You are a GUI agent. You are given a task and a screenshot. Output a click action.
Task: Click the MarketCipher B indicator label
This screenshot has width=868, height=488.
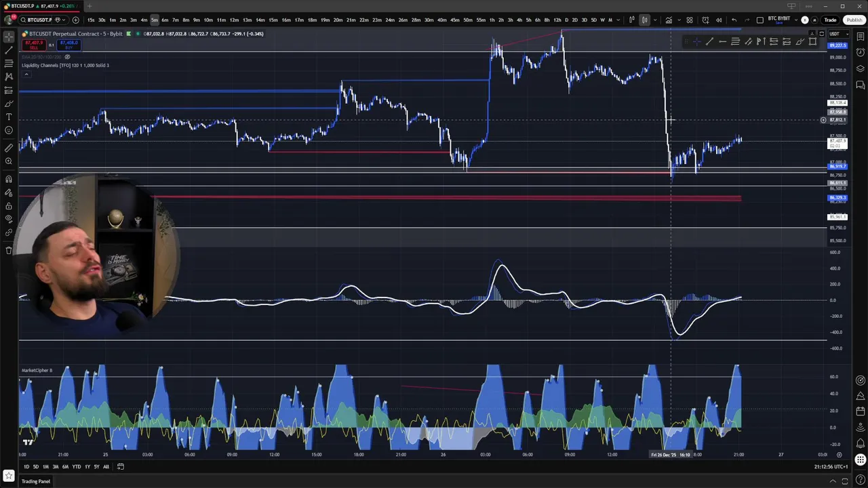click(x=37, y=370)
